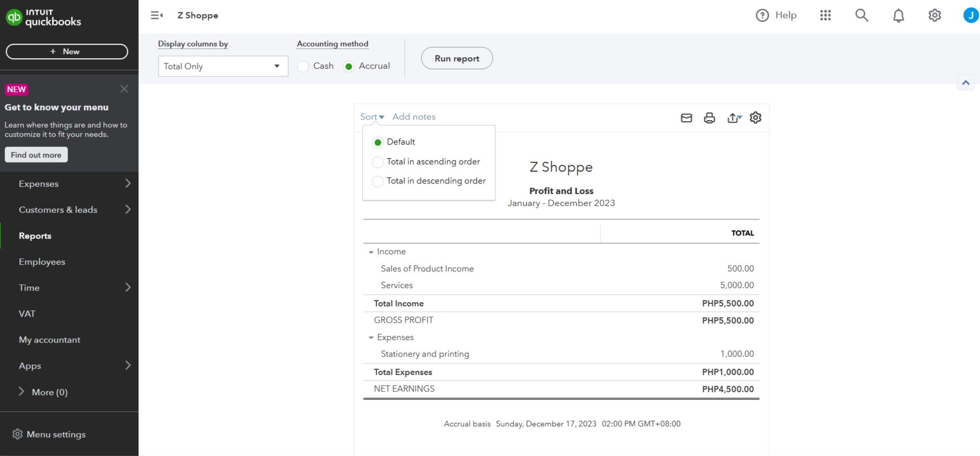The width and height of the screenshot is (980, 456).
Task: Click Find out more button
Action: (36, 155)
